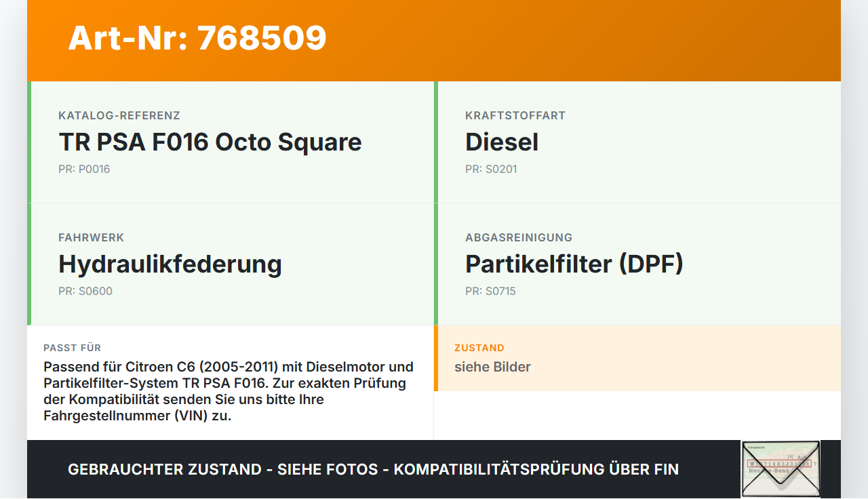868x499 pixels.
Task: Click the 'ABGASREINIGUNG' label
Action: pyautogui.click(x=519, y=238)
